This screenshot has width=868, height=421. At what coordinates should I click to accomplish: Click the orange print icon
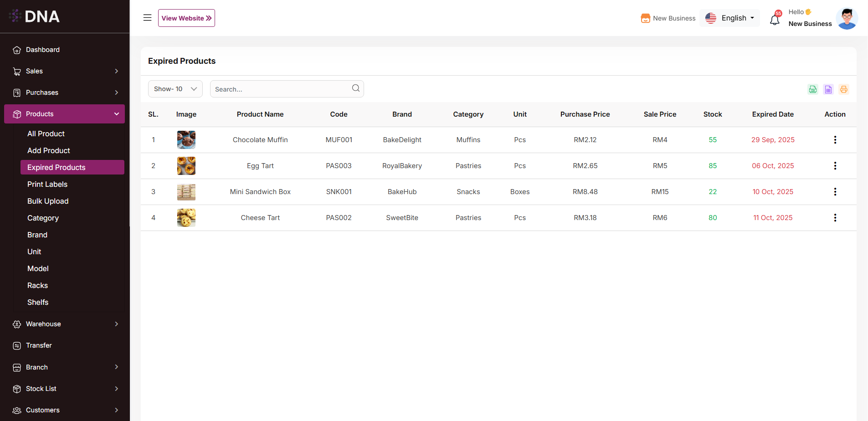coord(844,89)
